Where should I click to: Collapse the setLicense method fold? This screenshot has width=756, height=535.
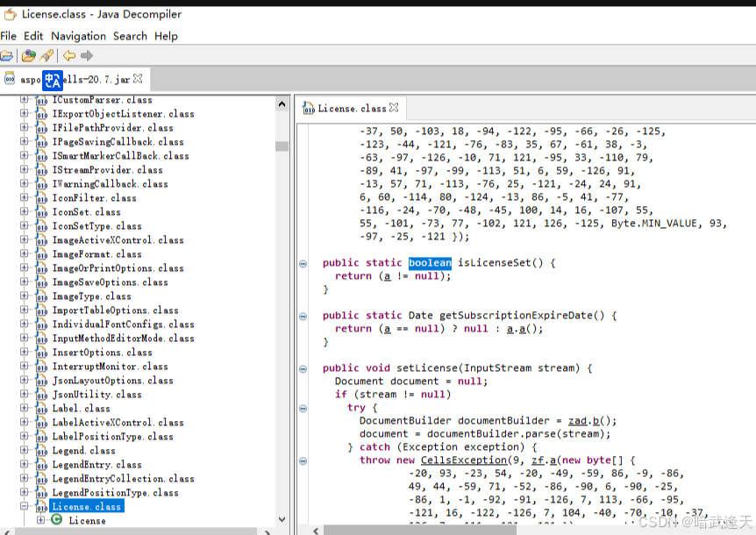tap(303, 368)
